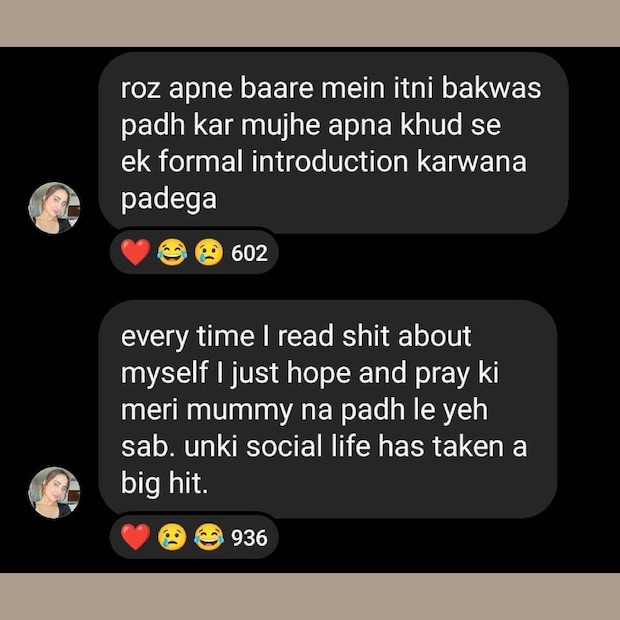Tap the red heart reaction under first message
This screenshot has width=620, height=620.
pyautogui.click(x=136, y=252)
